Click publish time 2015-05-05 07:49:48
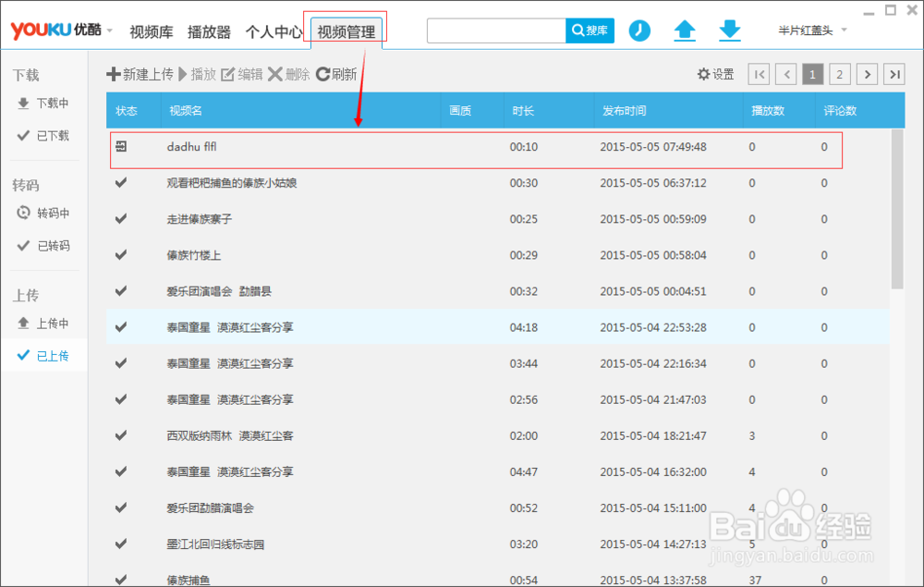Screen dimensions: 924x587 click(653, 147)
